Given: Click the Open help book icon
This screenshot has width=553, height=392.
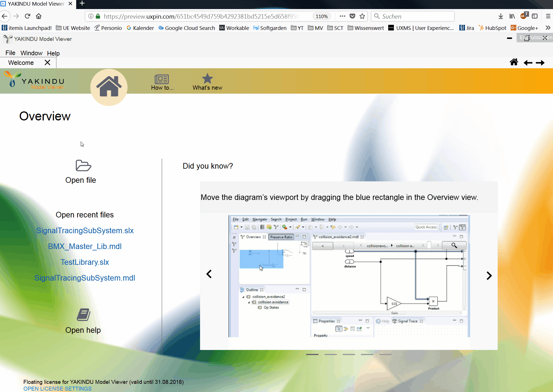Looking at the screenshot, I should (84, 314).
